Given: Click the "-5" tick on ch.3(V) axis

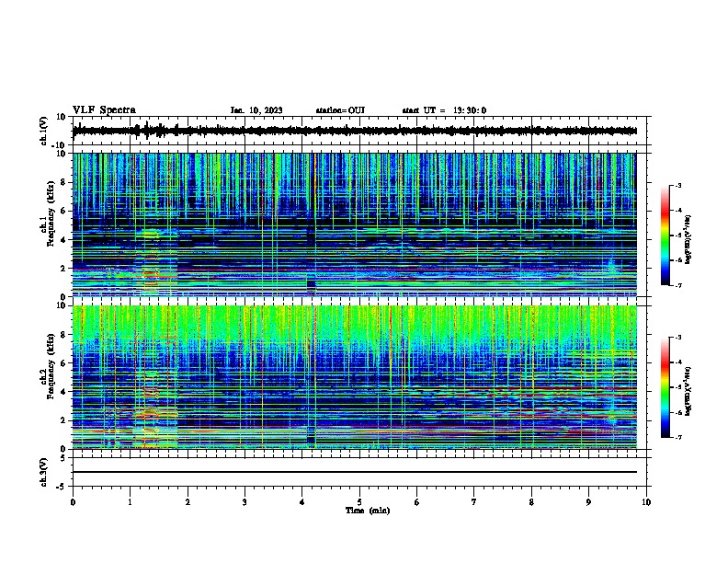Looking at the screenshot, I should coord(62,487).
